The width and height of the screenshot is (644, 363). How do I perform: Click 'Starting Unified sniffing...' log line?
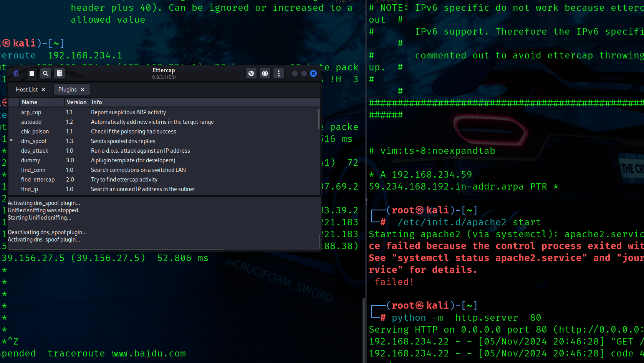click(x=40, y=218)
